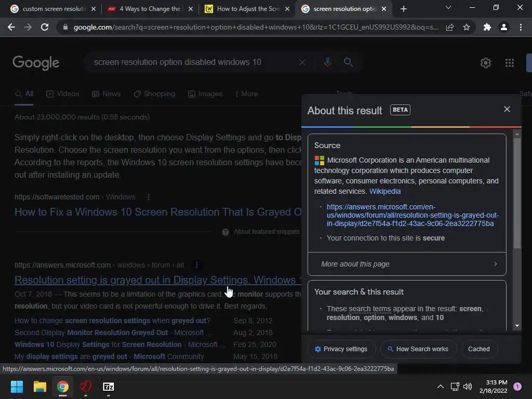Open 'Resolution setting is grayed out' result link

158,280
